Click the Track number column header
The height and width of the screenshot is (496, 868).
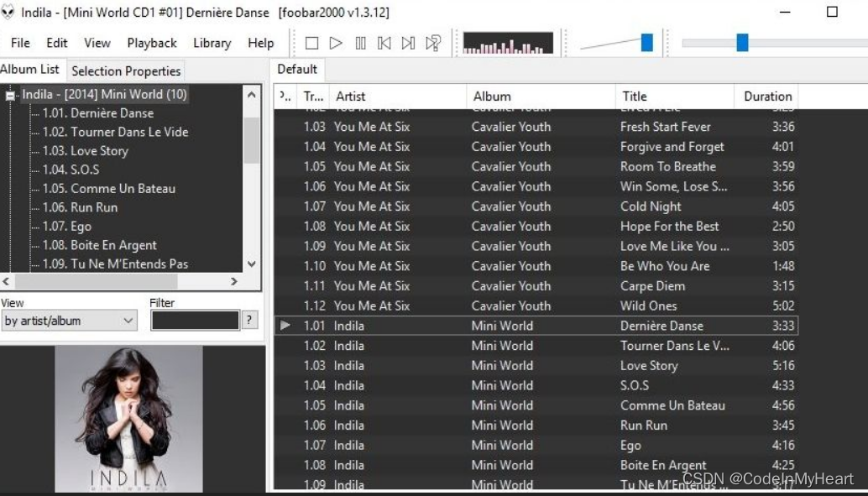[x=313, y=97]
